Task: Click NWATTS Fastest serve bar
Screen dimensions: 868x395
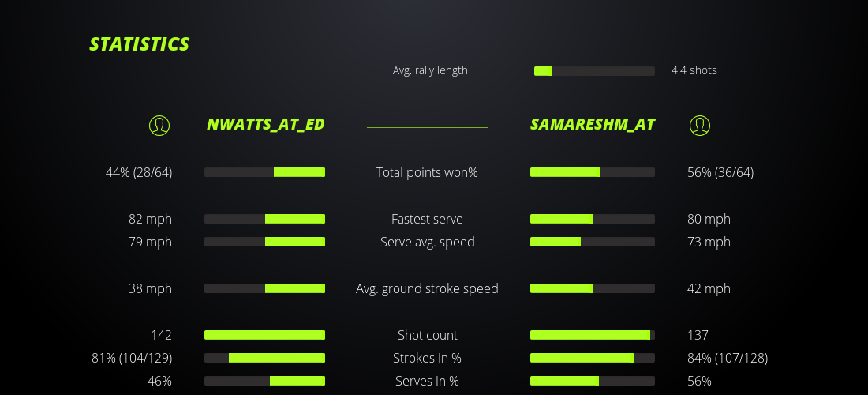Action: coord(264,219)
